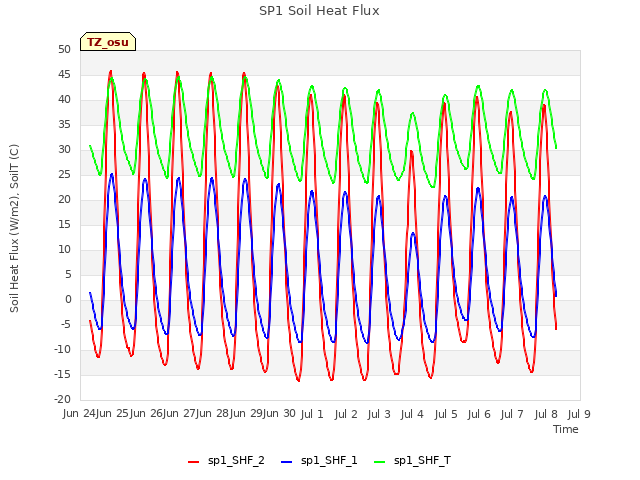Click the Jun 30 x-axis tick label
This screenshot has height=480, width=640.
click(279, 413)
